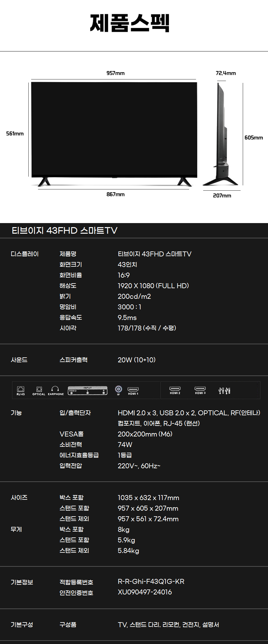Click the composite INPUT video jack panel

click(88, 391)
